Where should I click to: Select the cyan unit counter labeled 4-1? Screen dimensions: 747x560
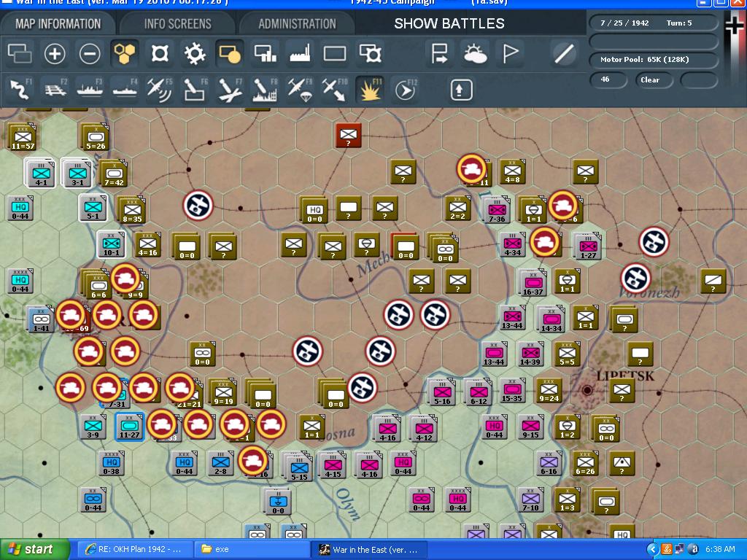41,174
